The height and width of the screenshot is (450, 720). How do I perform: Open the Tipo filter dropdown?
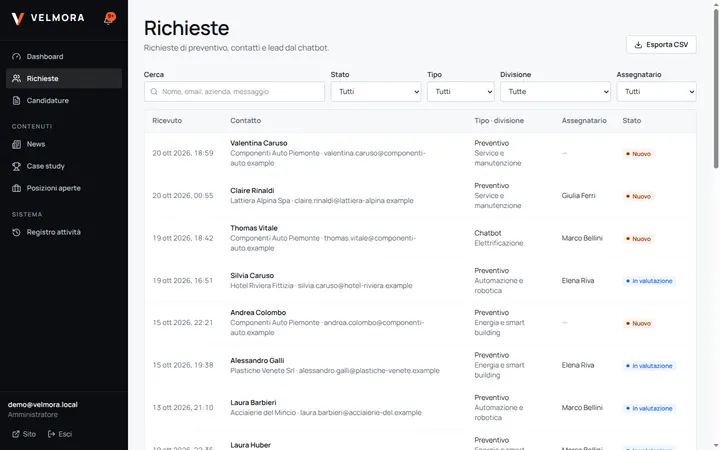tap(461, 91)
